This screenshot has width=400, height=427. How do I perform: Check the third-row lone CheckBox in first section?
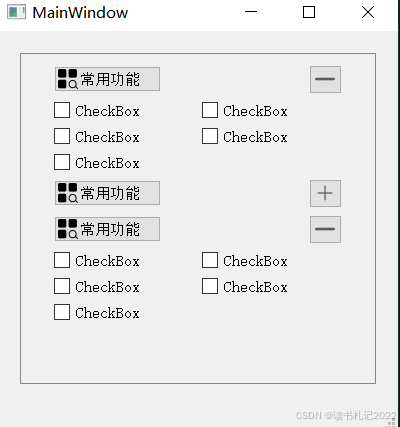[x=62, y=162]
